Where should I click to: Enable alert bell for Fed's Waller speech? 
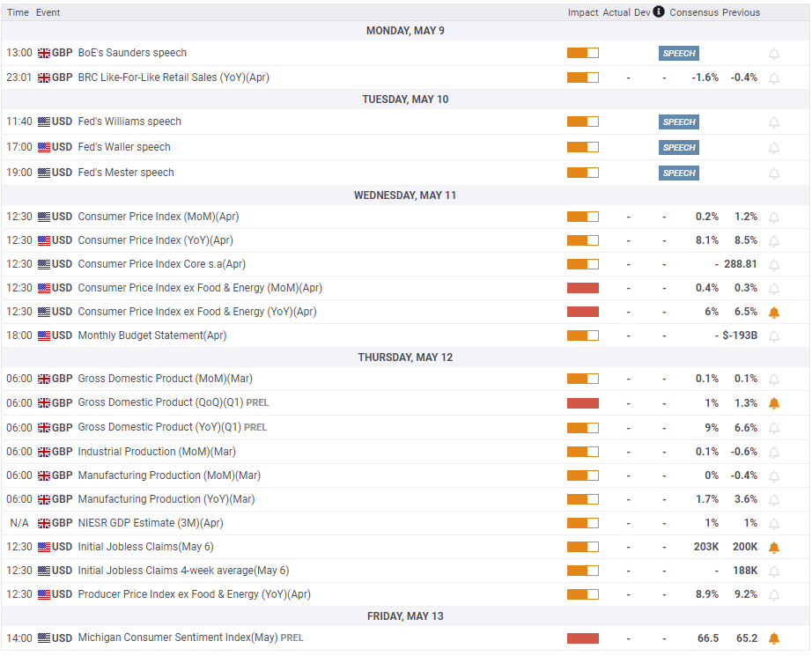coord(773,148)
